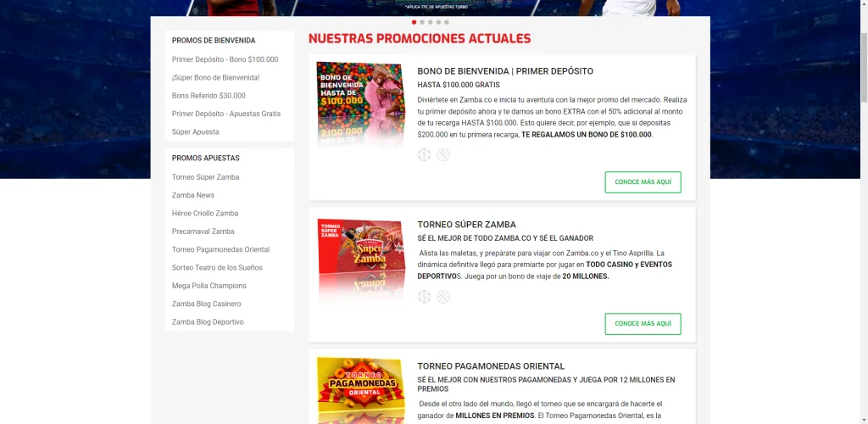Image resolution: width=868 pixels, height=424 pixels.
Task: Click Nuestras Promociones Actuales heading
Action: 420,39
